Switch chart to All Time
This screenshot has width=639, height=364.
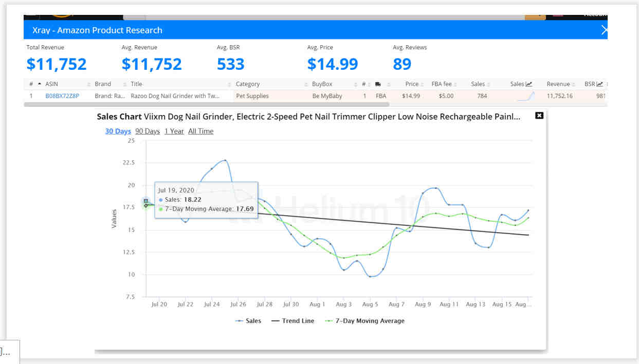[201, 131]
